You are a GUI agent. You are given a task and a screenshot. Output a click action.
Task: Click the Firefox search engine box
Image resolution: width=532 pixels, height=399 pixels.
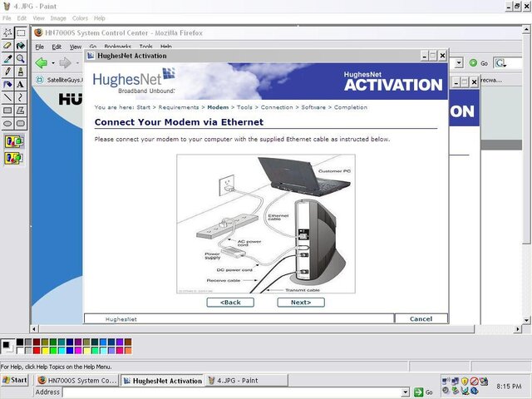tap(508, 63)
